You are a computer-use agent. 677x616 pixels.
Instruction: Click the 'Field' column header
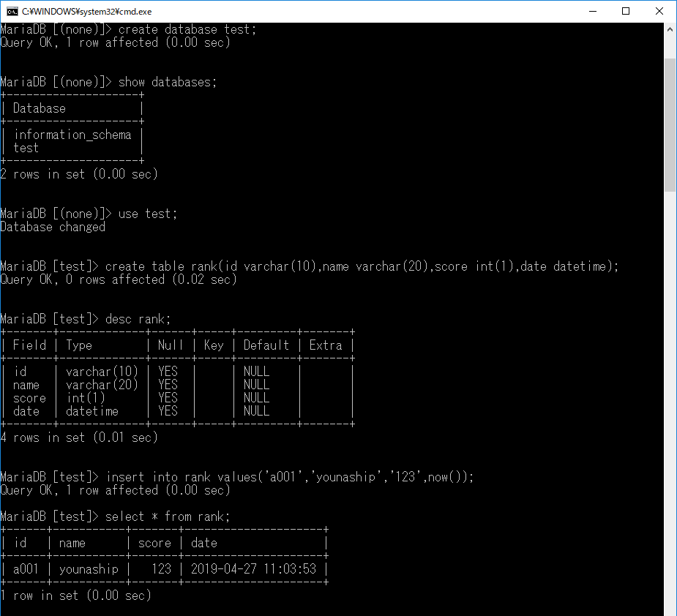(29, 345)
